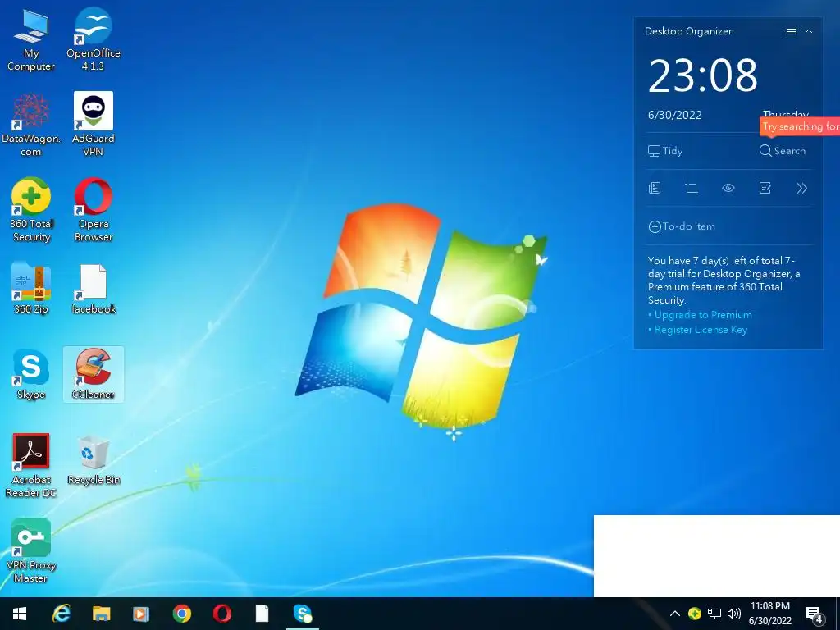840x630 pixels.
Task: Launch Opera Browser desktop shortcut
Action: click(x=94, y=210)
